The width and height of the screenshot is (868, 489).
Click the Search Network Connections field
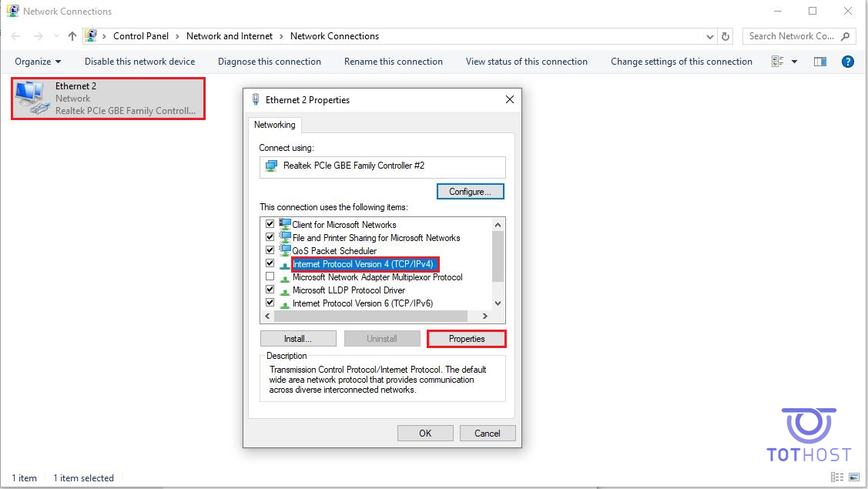point(792,36)
